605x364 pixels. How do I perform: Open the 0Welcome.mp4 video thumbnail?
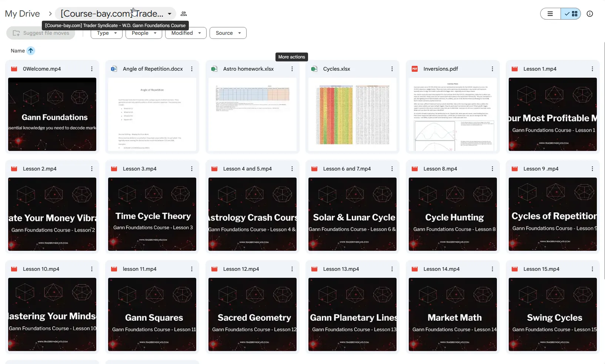52,114
